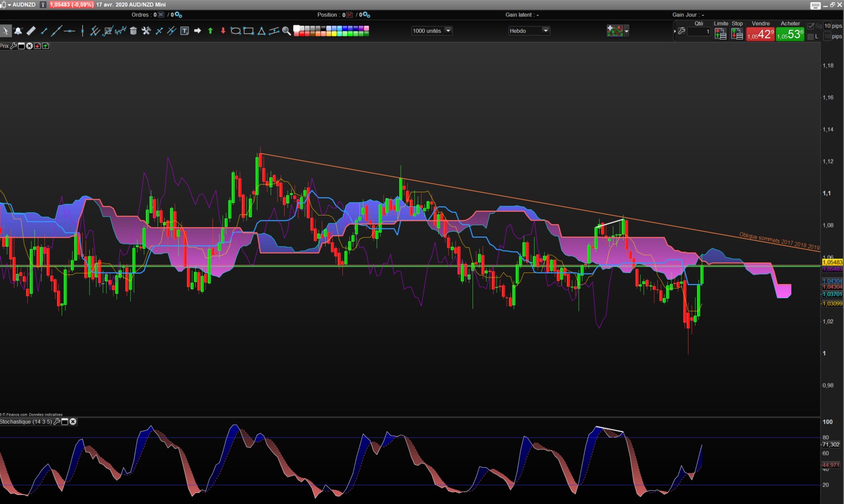The height and width of the screenshot is (504, 844).
Task: Click the Qté quantity input field
Action: [699, 32]
